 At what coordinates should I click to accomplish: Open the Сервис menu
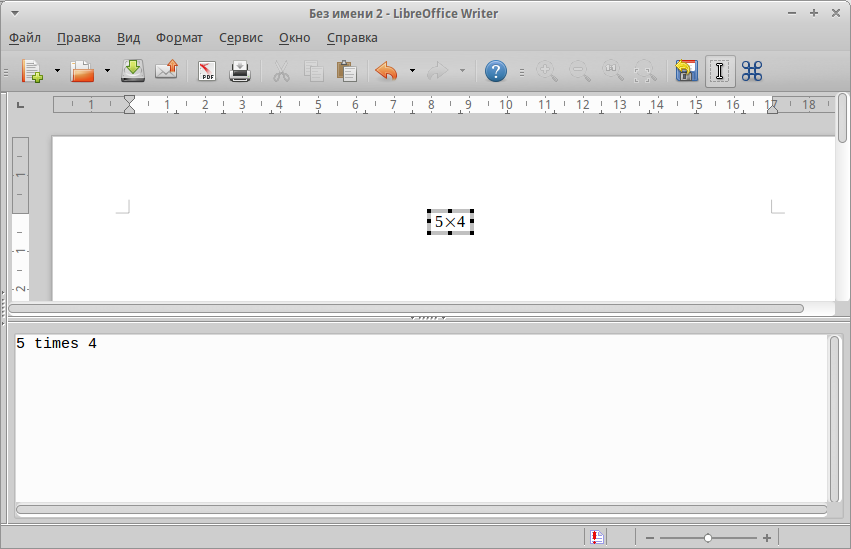240,38
